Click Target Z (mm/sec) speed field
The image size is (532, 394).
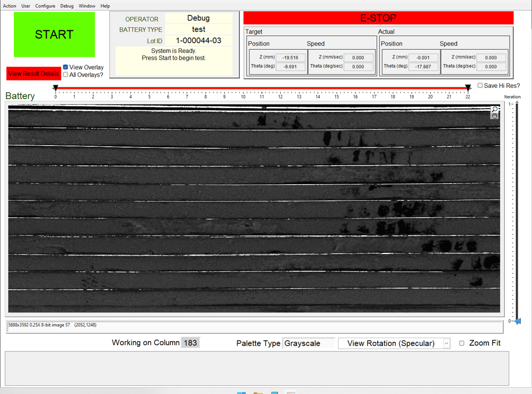(x=358, y=57)
